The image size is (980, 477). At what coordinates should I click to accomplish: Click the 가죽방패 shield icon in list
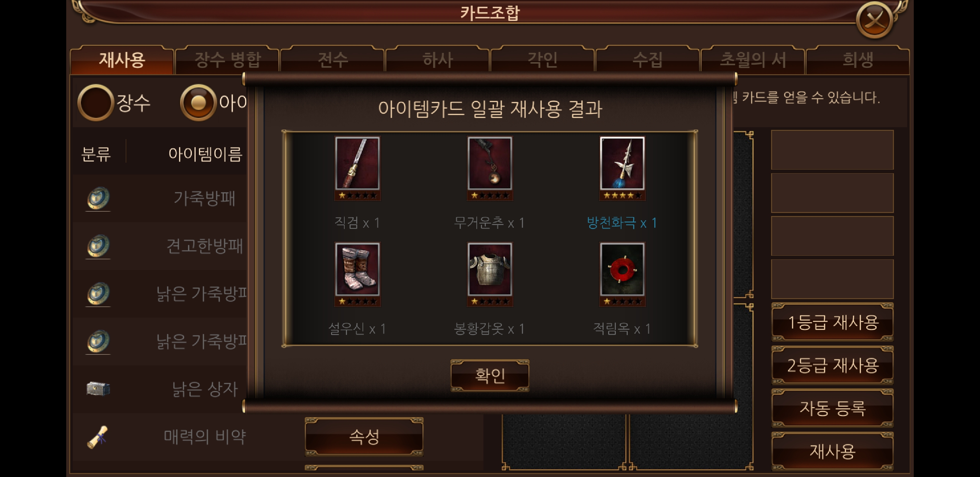(98, 198)
